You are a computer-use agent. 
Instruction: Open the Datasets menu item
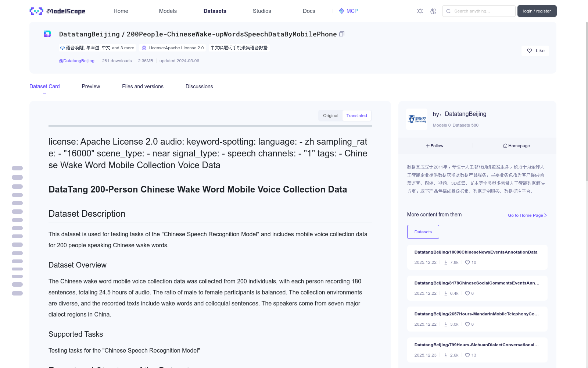coord(215,11)
